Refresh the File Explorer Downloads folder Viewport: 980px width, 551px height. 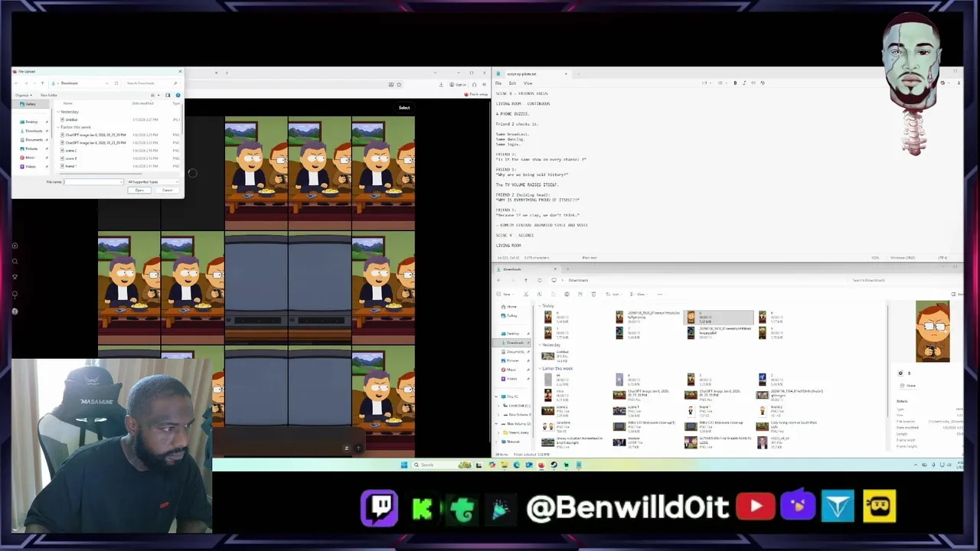point(540,280)
